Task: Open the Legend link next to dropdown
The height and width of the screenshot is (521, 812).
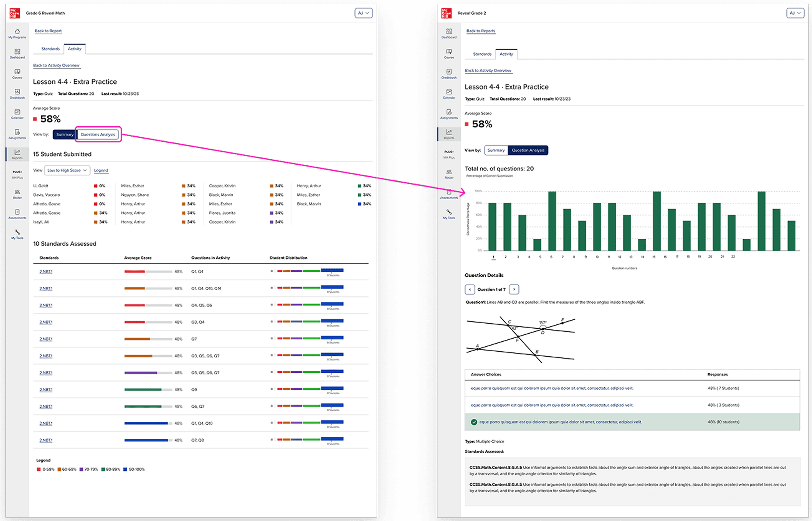Action: coord(101,170)
